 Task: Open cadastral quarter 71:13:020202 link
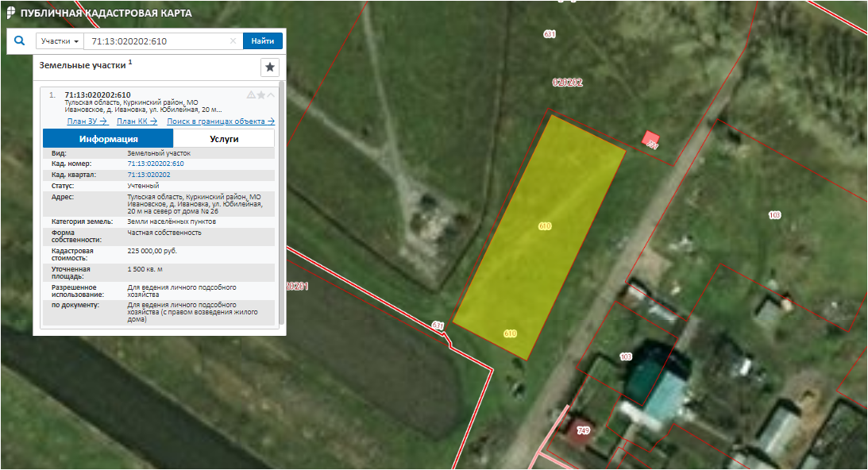click(x=149, y=175)
